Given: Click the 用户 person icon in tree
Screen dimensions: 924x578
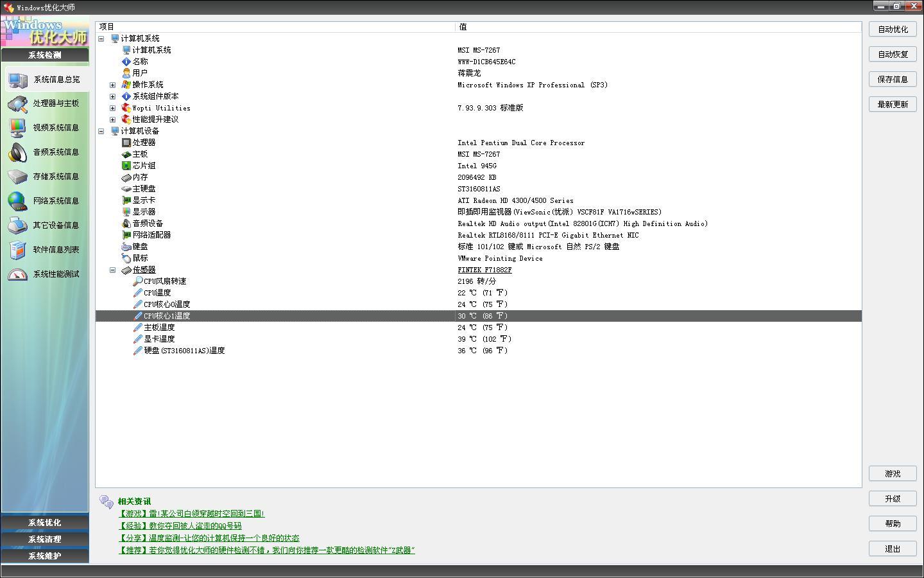Looking at the screenshot, I should (126, 73).
